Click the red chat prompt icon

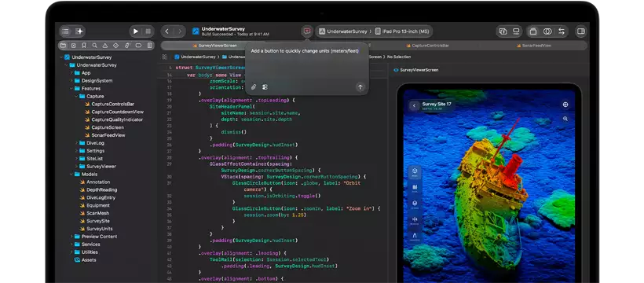tap(307, 31)
